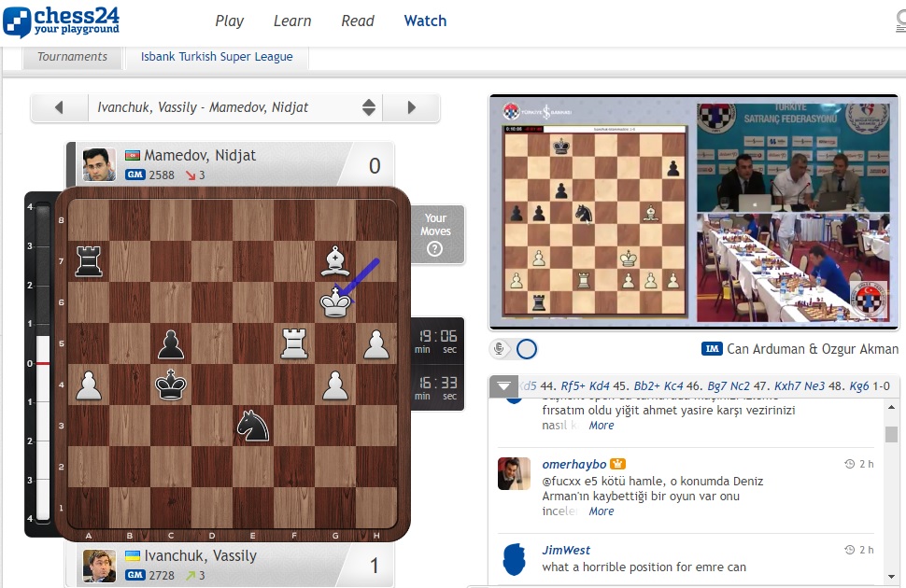
Task: Click Ivanchuk's player photo
Action: coord(99,566)
